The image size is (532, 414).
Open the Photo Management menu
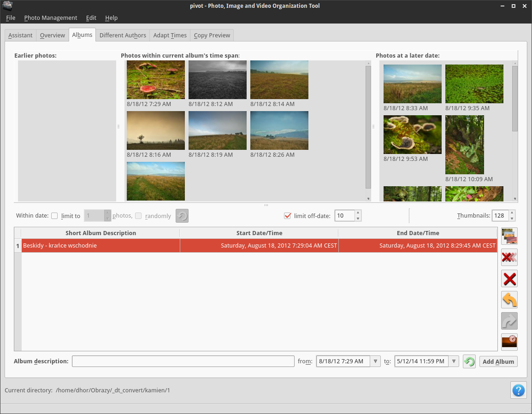pos(51,18)
